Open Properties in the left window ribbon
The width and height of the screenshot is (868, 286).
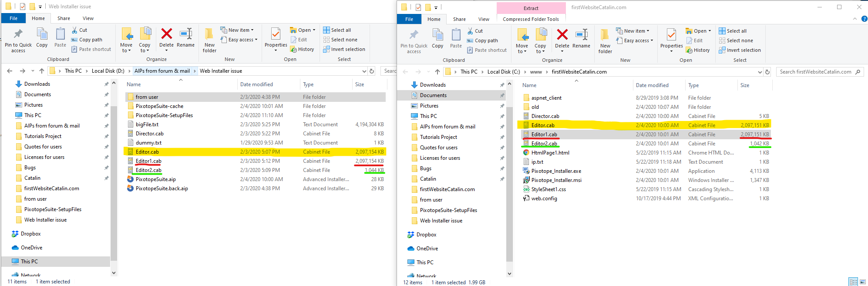click(276, 39)
